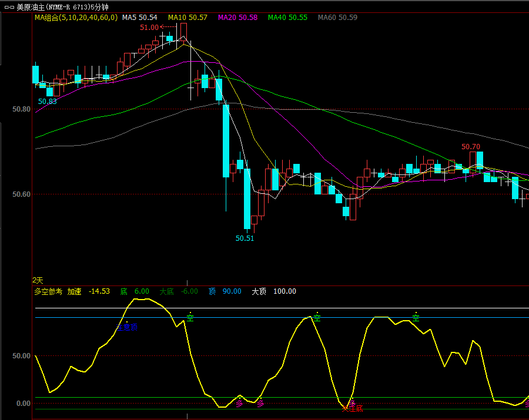Click the 50.83 price label

[48, 102]
